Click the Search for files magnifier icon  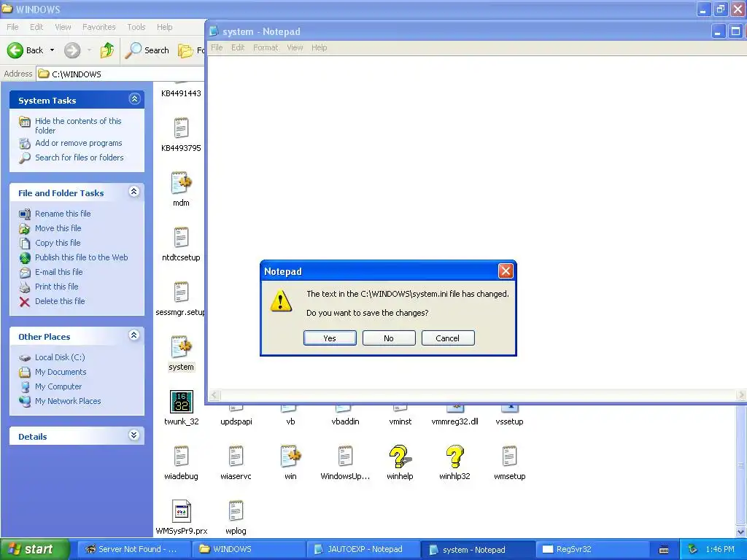click(x=25, y=157)
